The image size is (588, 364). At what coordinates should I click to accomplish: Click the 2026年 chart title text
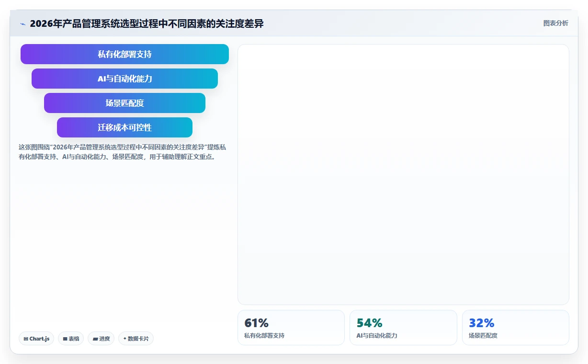click(x=147, y=23)
